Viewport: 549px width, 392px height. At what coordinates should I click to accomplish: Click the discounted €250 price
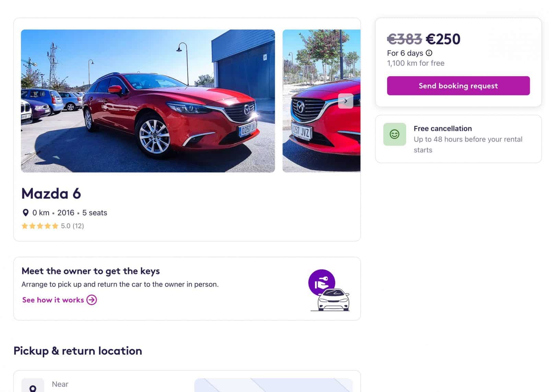(x=443, y=39)
